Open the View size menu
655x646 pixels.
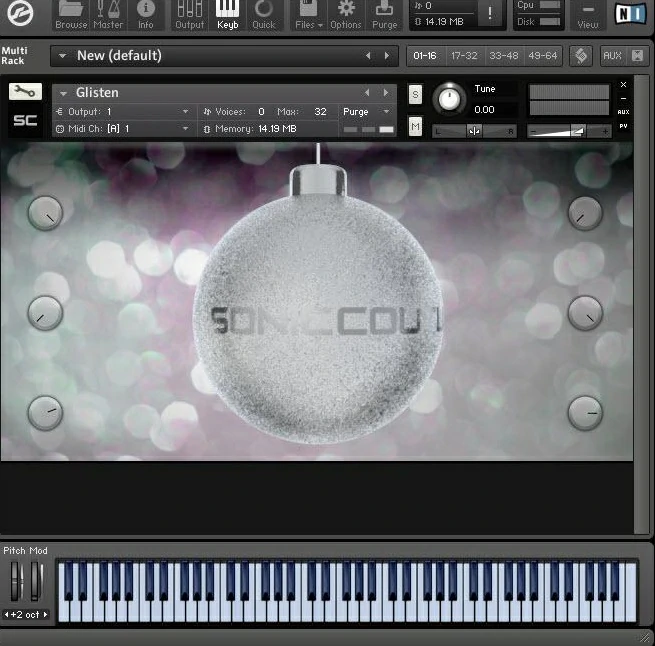588,15
